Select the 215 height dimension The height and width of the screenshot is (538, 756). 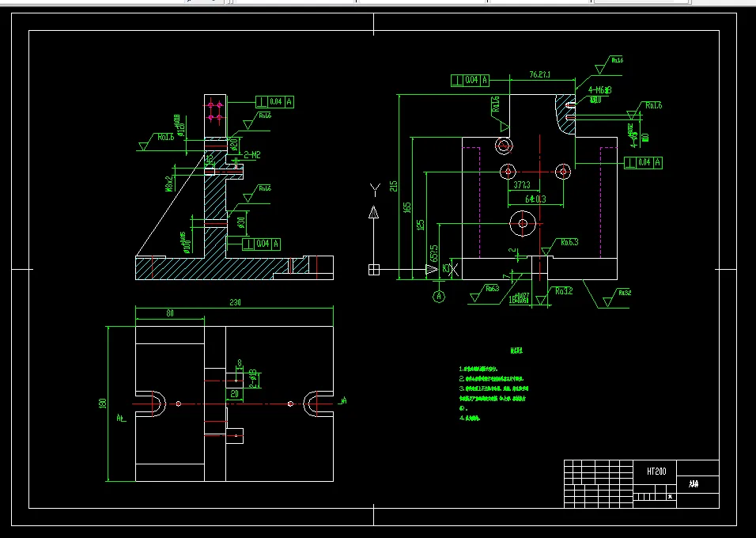(394, 186)
